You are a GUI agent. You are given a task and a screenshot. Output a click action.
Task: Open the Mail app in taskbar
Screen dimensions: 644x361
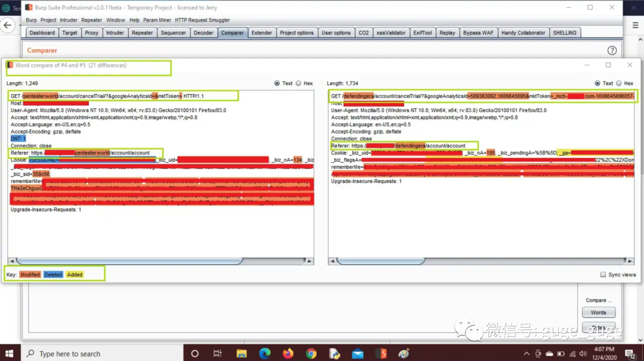click(358, 353)
